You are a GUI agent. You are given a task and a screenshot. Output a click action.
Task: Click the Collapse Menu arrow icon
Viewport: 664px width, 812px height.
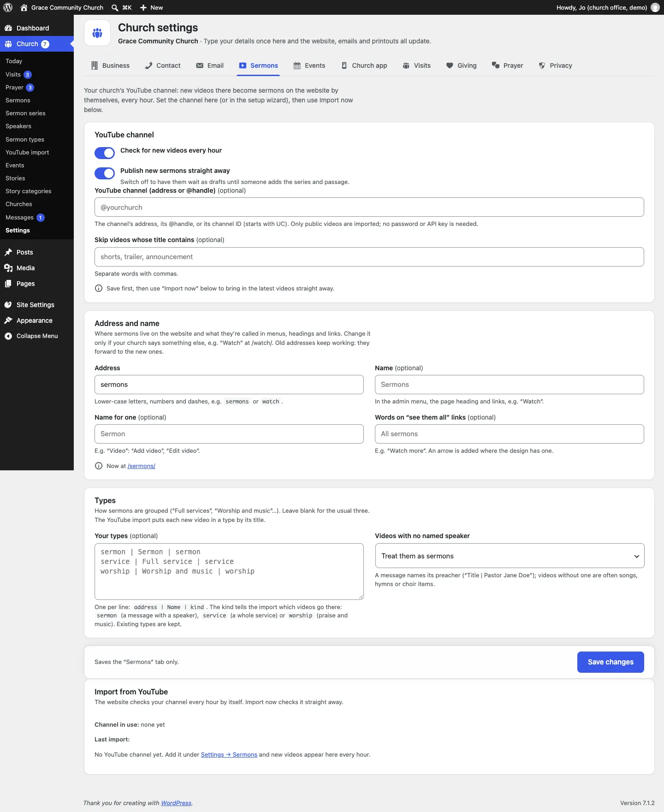tap(8, 336)
